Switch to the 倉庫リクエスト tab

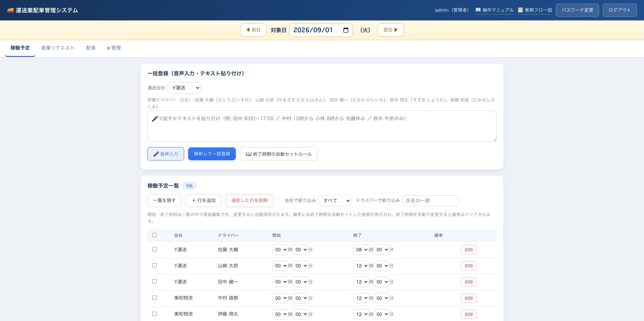(58, 48)
